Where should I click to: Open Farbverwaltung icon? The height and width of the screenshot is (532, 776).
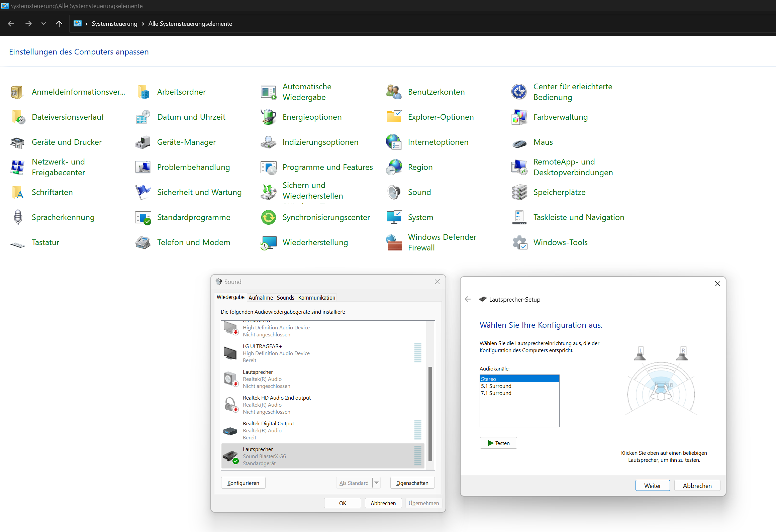(x=519, y=117)
